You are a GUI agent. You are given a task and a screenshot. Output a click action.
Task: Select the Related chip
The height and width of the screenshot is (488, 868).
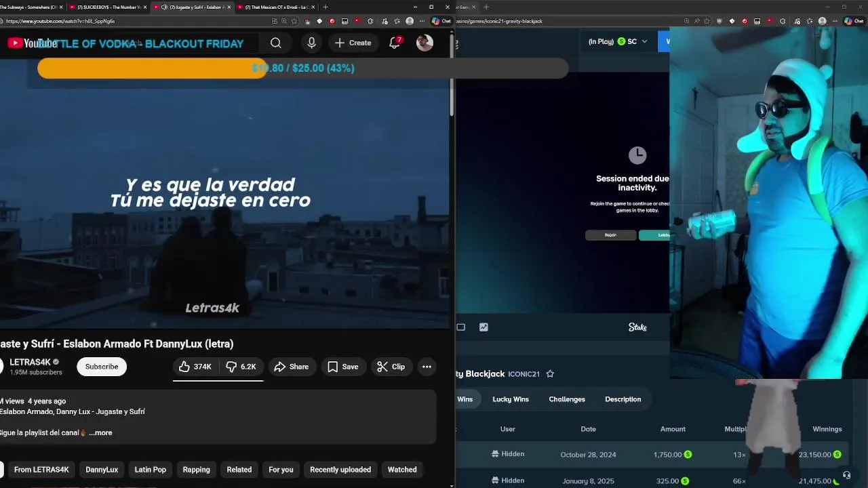239,470
